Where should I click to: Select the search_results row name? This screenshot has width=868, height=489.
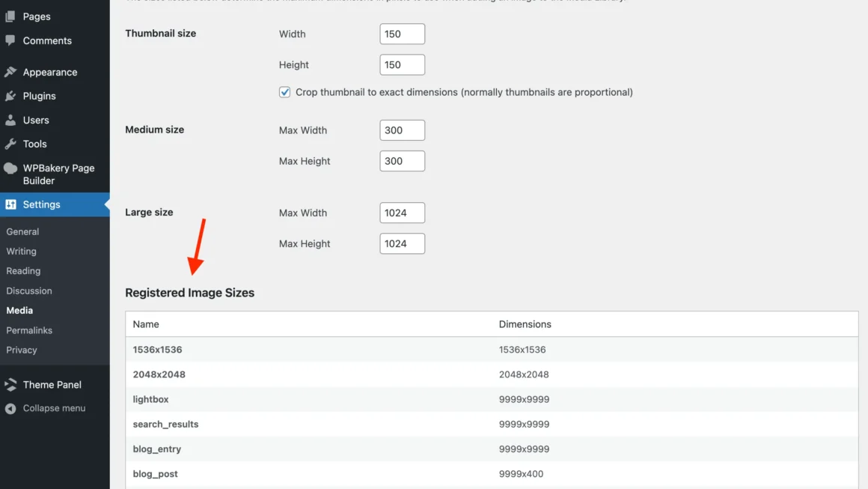click(x=165, y=424)
